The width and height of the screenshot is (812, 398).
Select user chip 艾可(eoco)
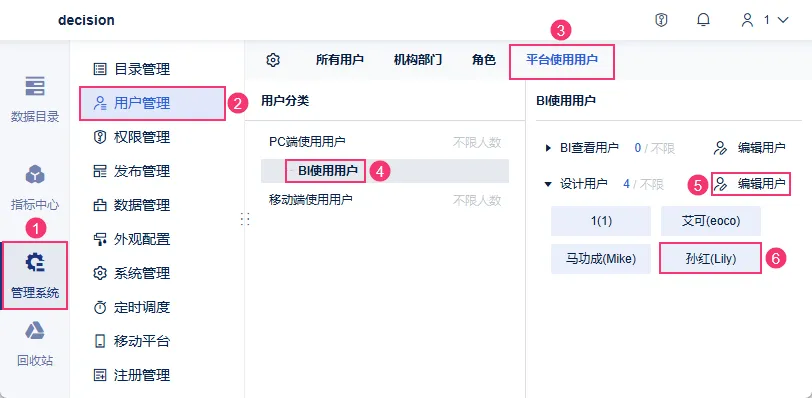(710, 221)
